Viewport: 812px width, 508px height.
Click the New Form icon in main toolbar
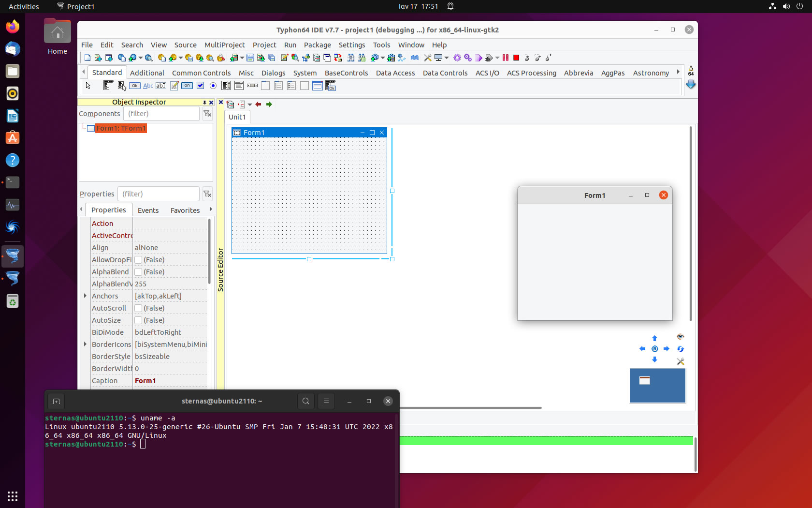(x=109, y=58)
